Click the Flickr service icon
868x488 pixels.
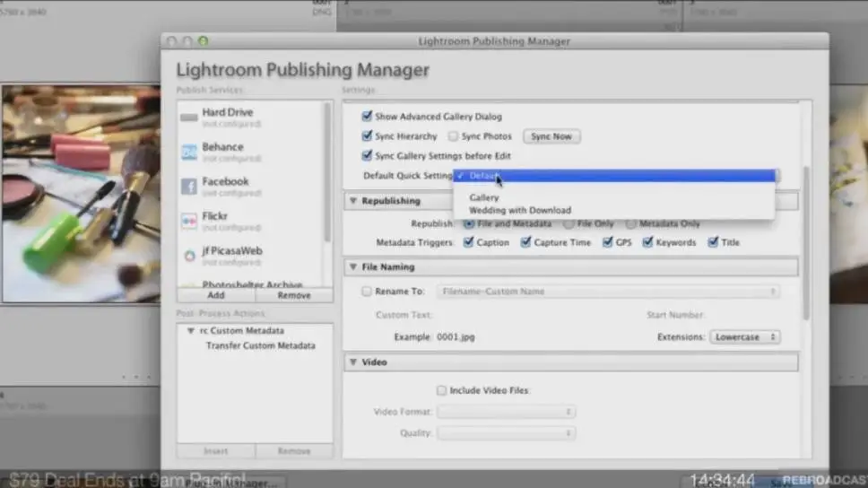pos(189,221)
